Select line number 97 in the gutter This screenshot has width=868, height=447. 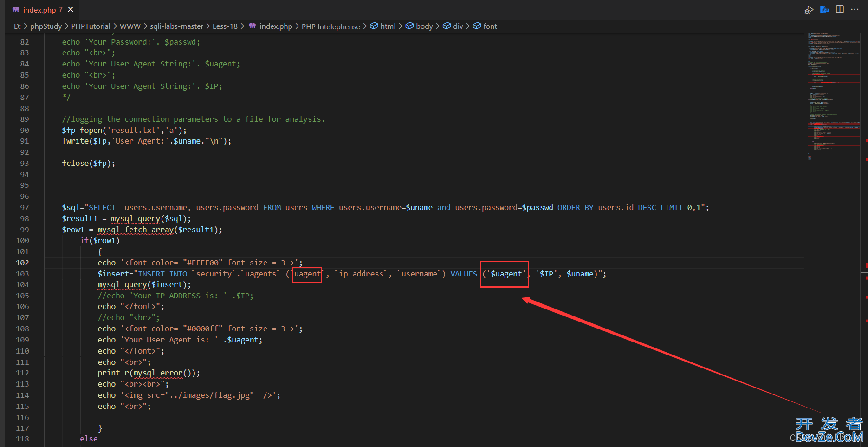[x=25, y=208]
